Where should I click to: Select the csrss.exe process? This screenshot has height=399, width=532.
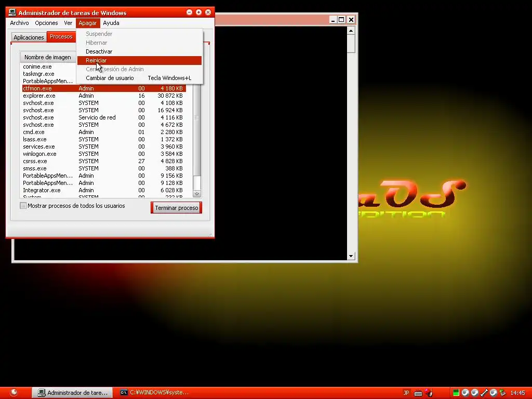104,161
